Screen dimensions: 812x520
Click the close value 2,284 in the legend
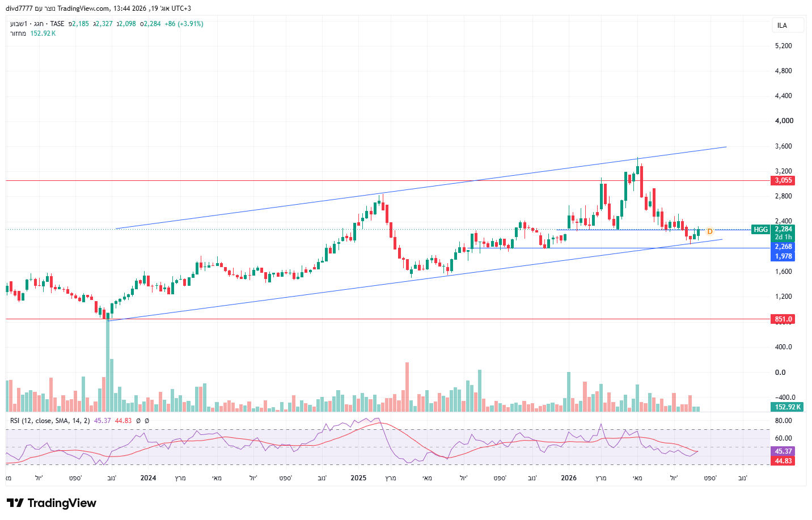click(x=152, y=24)
